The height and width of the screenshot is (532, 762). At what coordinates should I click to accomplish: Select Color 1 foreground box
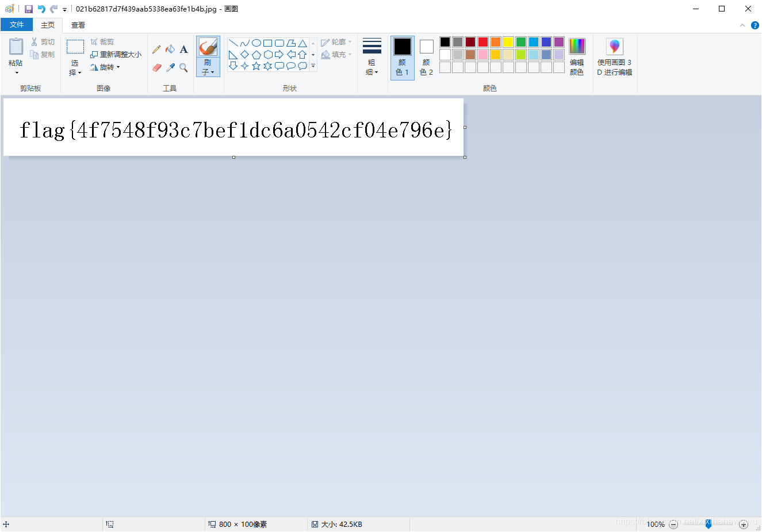coord(403,58)
